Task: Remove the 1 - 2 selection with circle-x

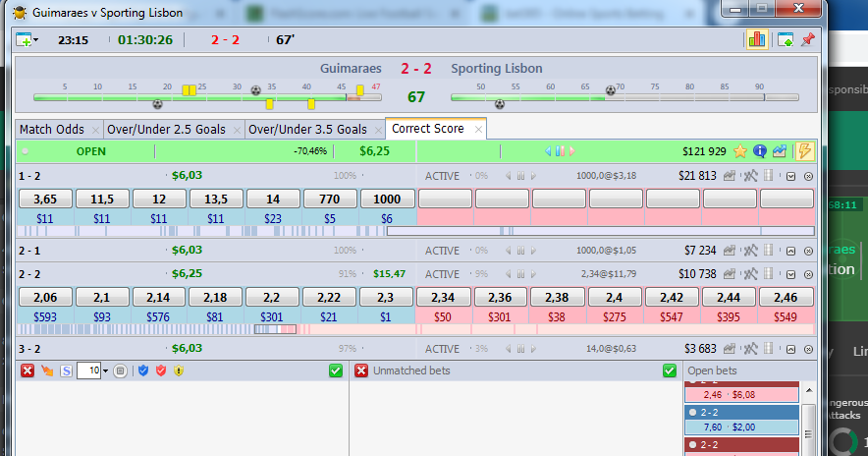Action: click(808, 176)
